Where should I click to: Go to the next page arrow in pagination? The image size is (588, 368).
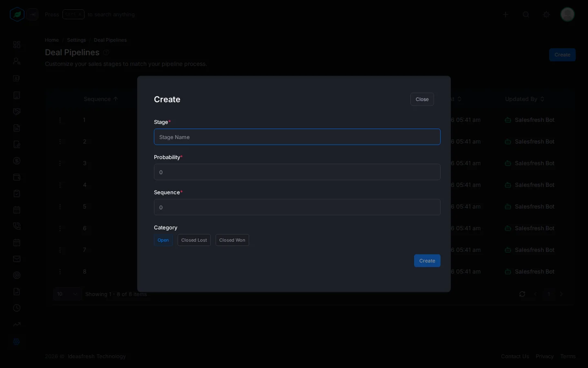click(x=561, y=294)
